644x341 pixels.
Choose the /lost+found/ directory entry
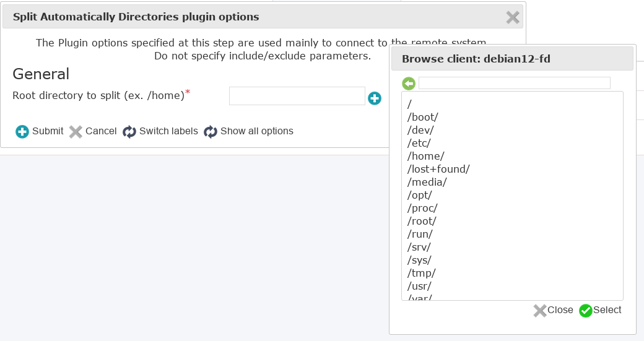[x=438, y=169]
